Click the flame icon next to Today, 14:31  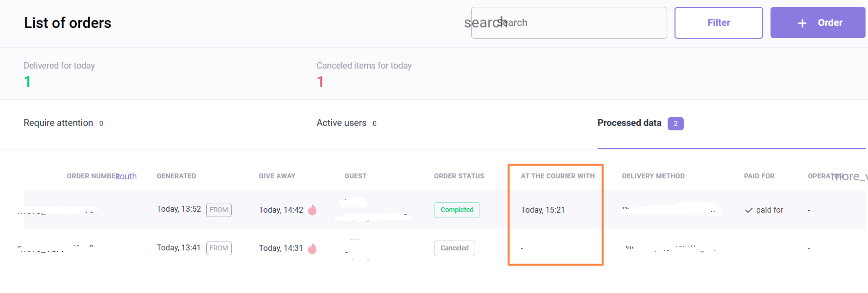coord(313,248)
